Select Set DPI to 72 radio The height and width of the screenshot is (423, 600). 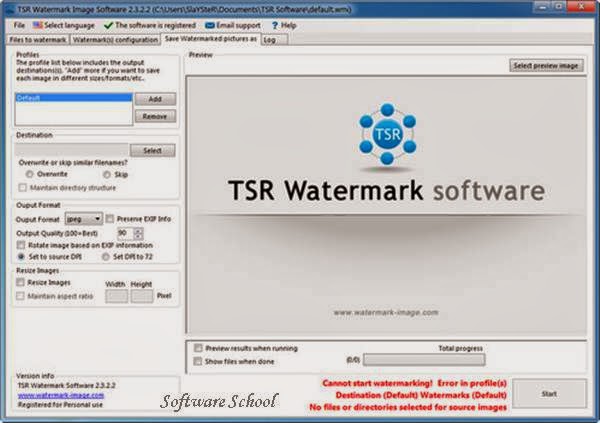[x=106, y=257]
